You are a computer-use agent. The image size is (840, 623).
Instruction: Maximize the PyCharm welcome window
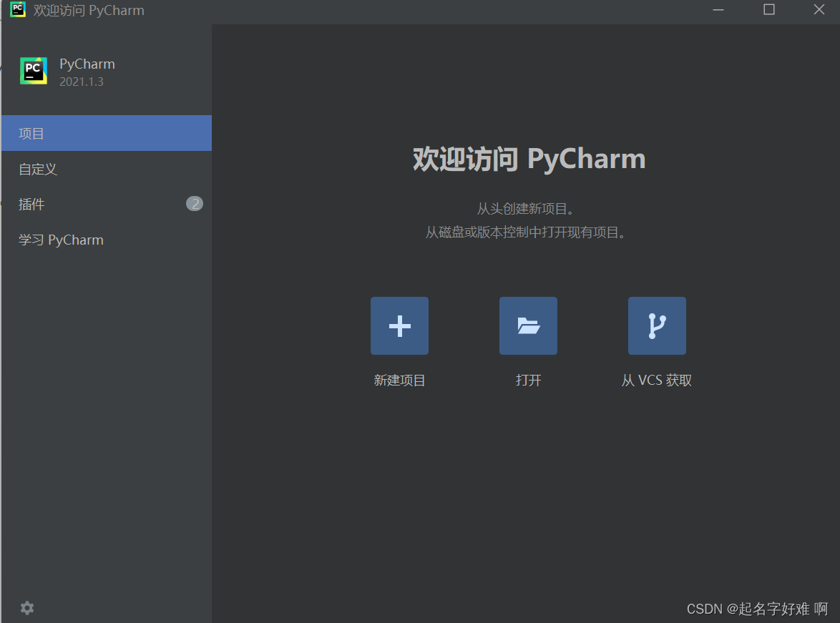pos(768,9)
